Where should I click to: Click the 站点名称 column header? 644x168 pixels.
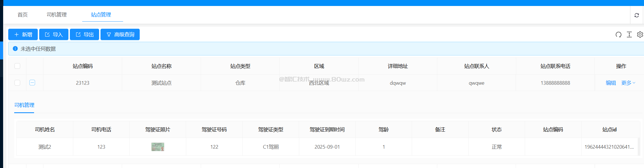tap(162, 66)
